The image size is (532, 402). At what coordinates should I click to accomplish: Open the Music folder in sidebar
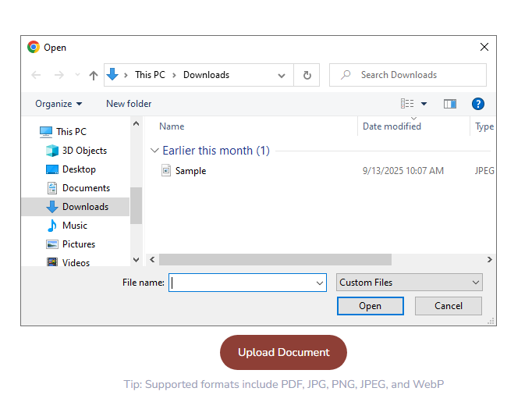[75, 226]
